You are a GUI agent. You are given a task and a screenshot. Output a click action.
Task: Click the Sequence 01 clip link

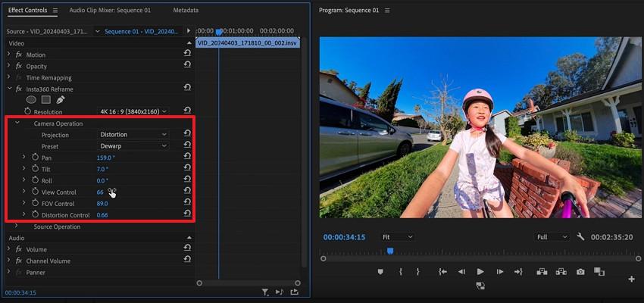[x=141, y=31]
